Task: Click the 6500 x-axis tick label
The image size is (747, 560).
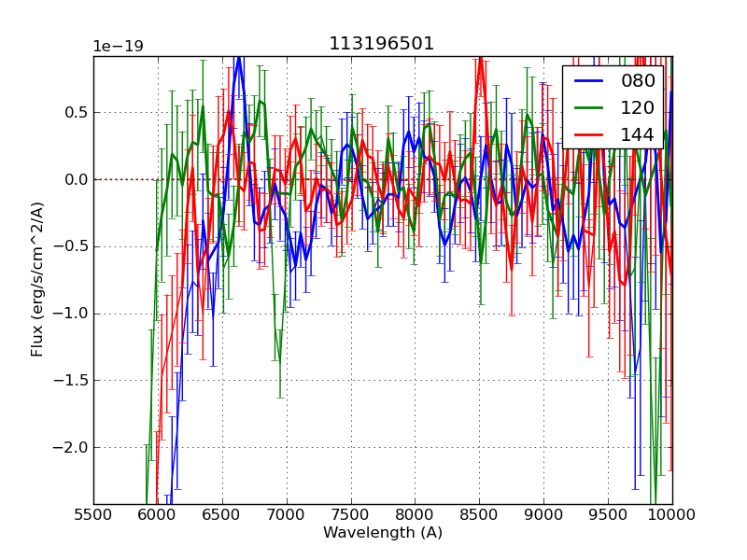Action: (x=222, y=514)
